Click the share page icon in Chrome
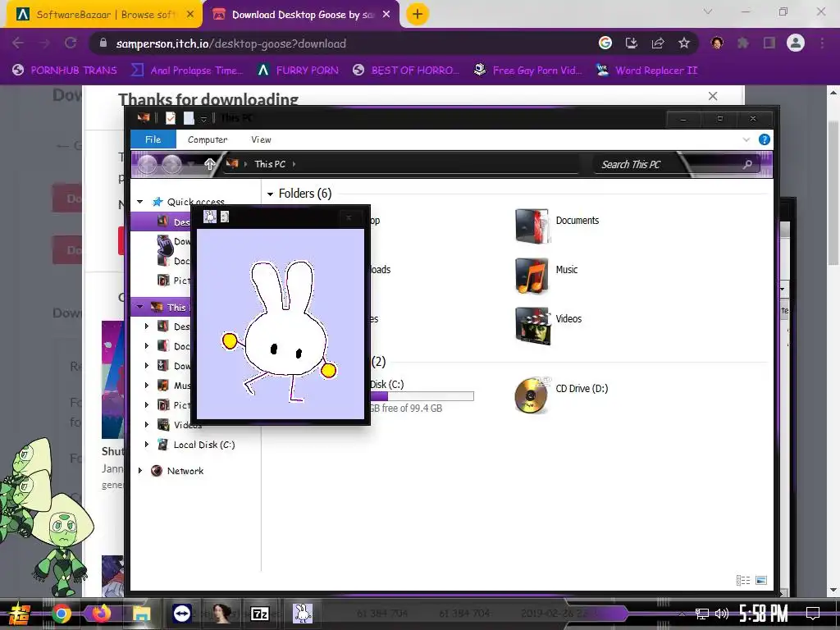Viewport: 840px width, 630px height. pos(658,43)
